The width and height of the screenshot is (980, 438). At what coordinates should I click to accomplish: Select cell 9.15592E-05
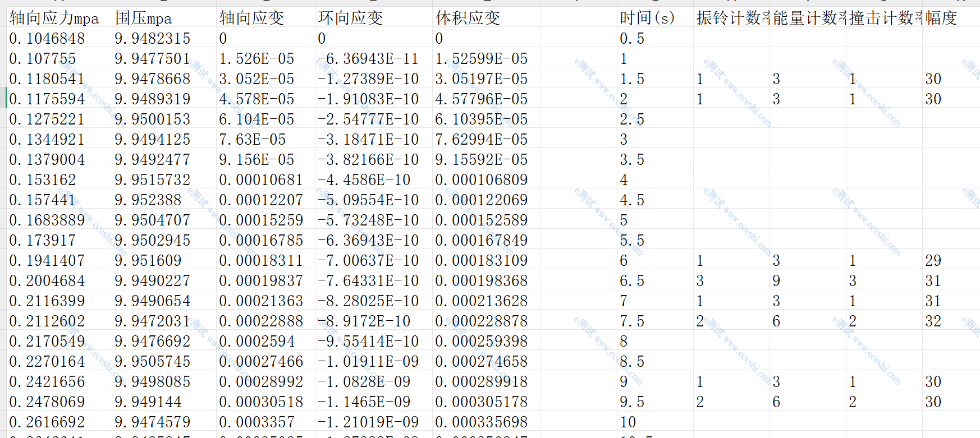coord(487,159)
